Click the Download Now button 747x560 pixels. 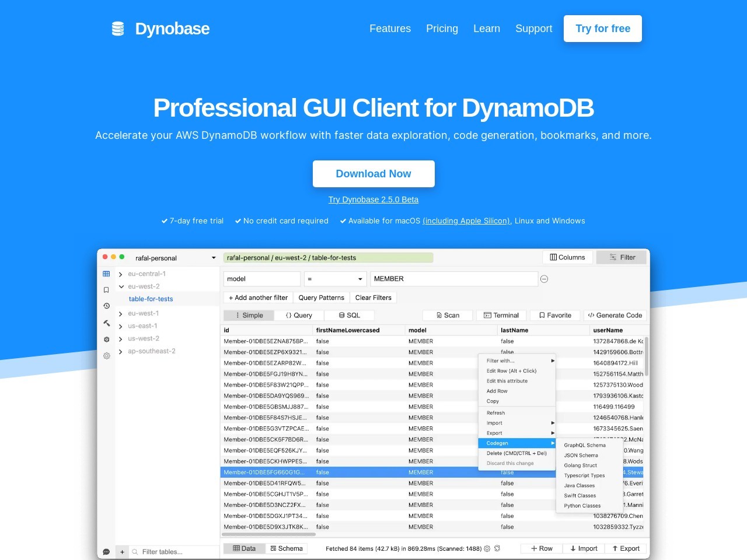coord(373,174)
